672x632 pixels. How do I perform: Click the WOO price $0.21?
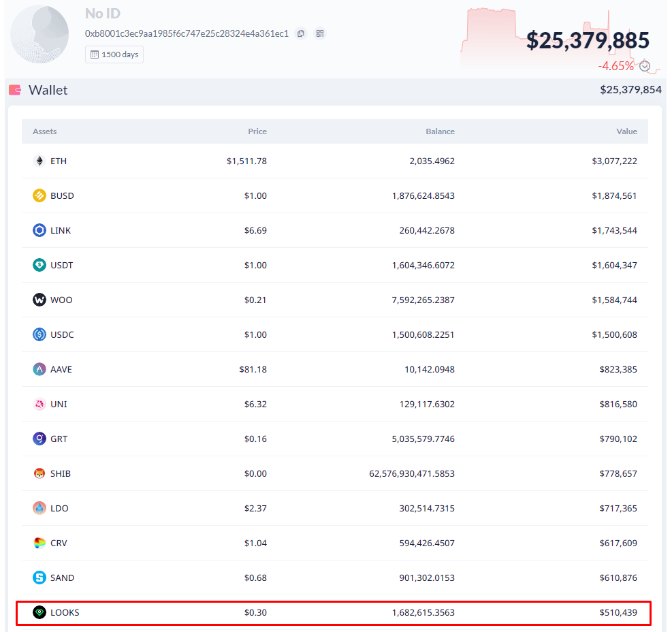tap(255, 300)
